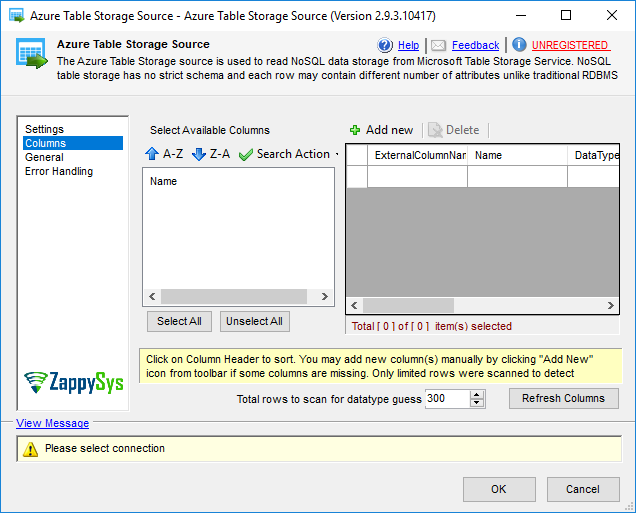This screenshot has height=513, width=636.
Task: Click the Feedback envelope icon
Action: [438, 45]
